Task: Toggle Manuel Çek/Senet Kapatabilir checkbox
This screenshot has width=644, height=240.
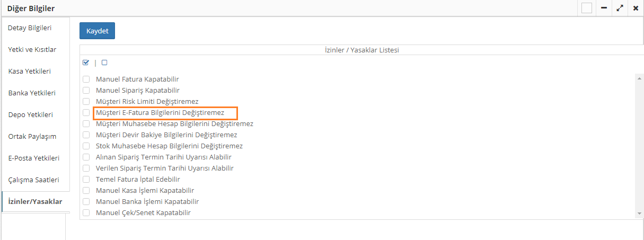Action: (86, 213)
